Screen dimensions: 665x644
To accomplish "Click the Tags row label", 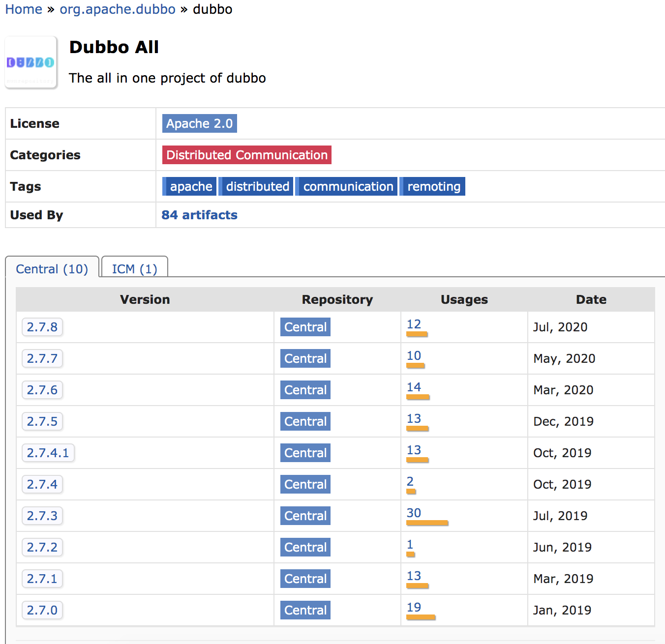I will click(26, 186).
